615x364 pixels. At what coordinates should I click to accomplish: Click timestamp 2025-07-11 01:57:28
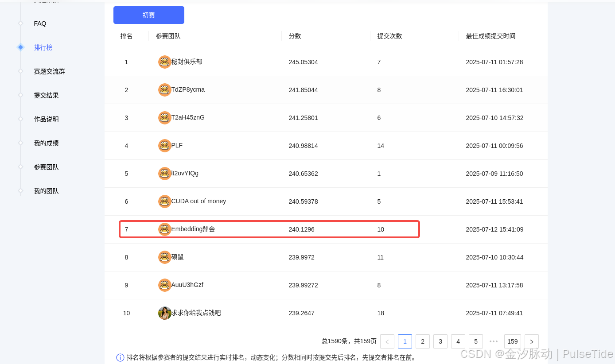(494, 62)
